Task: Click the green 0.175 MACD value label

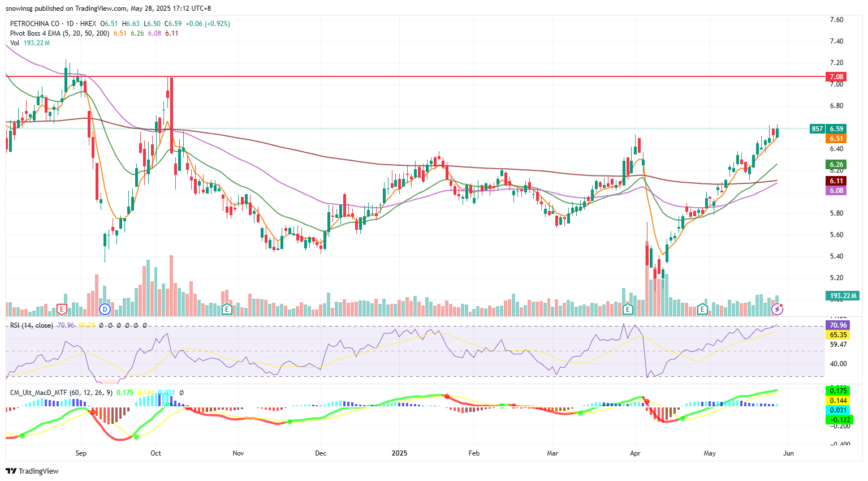Action: click(x=838, y=391)
